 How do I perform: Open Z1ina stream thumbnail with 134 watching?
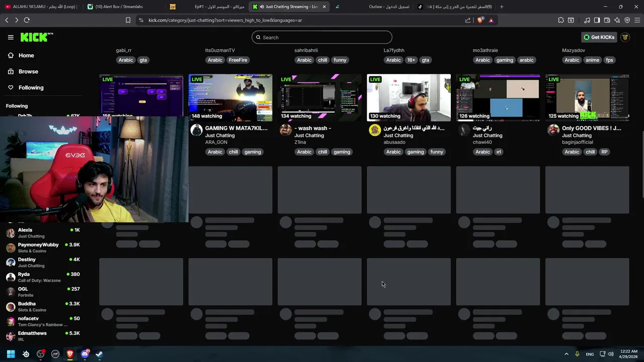pos(319,98)
